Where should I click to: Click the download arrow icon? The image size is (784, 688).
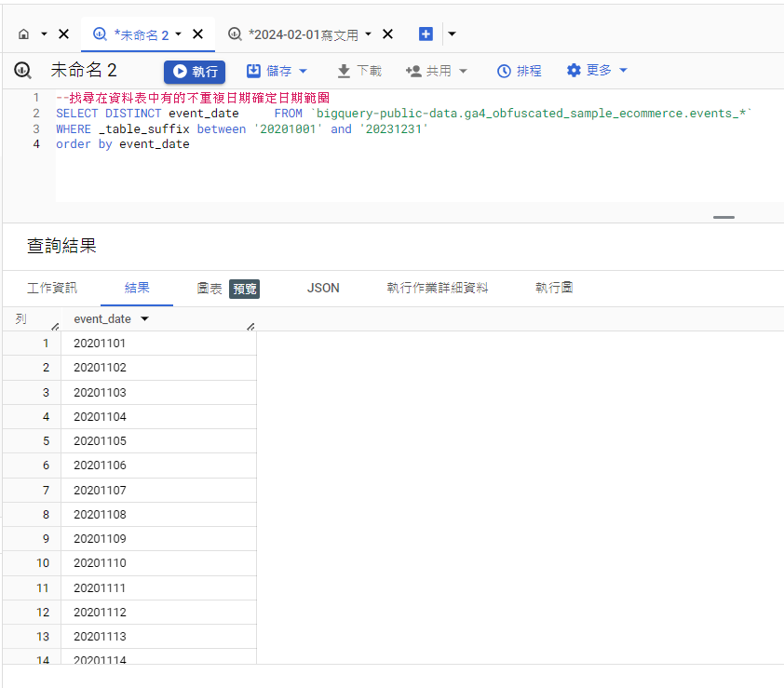(x=344, y=71)
